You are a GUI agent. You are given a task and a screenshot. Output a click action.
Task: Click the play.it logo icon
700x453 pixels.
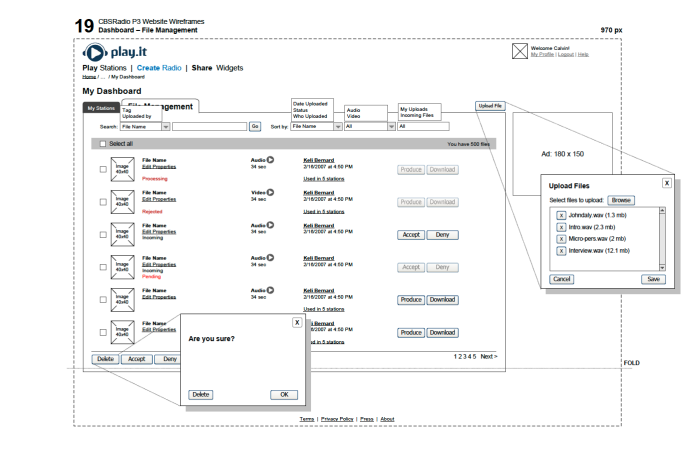point(95,53)
